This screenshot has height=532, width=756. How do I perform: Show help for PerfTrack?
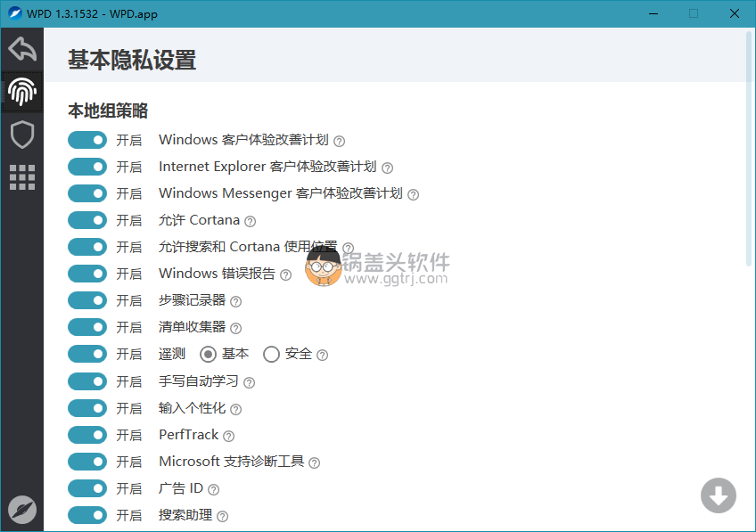(x=228, y=436)
